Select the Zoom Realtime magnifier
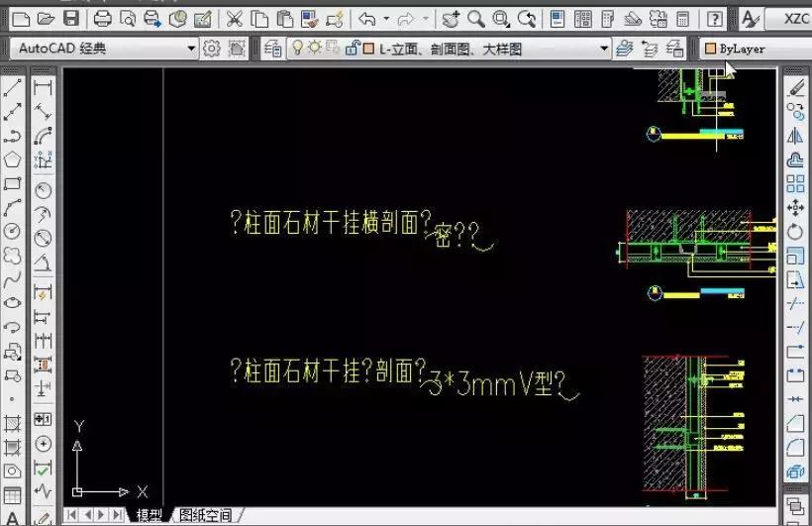The image size is (812, 526). coord(475,20)
